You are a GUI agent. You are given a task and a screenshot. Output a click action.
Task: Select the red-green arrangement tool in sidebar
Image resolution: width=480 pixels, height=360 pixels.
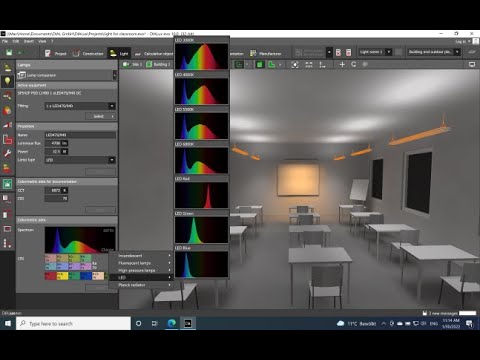click(7, 96)
